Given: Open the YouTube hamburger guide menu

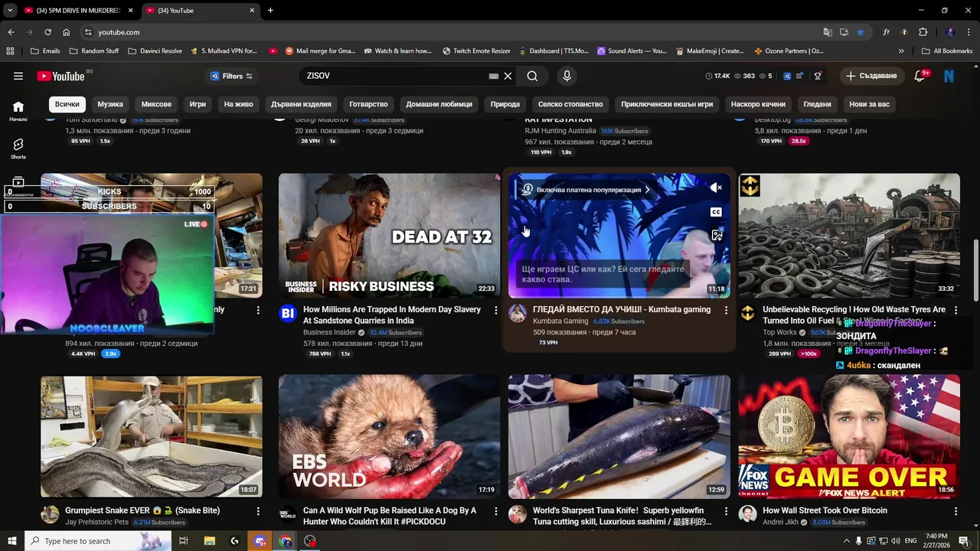Looking at the screenshot, I should tap(18, 76).
